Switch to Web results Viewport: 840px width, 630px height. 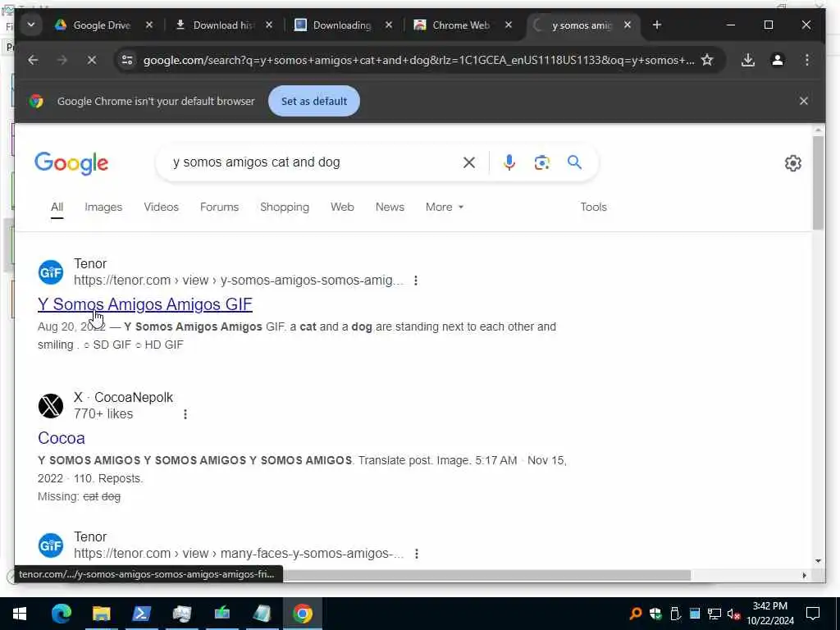[342, 208]
